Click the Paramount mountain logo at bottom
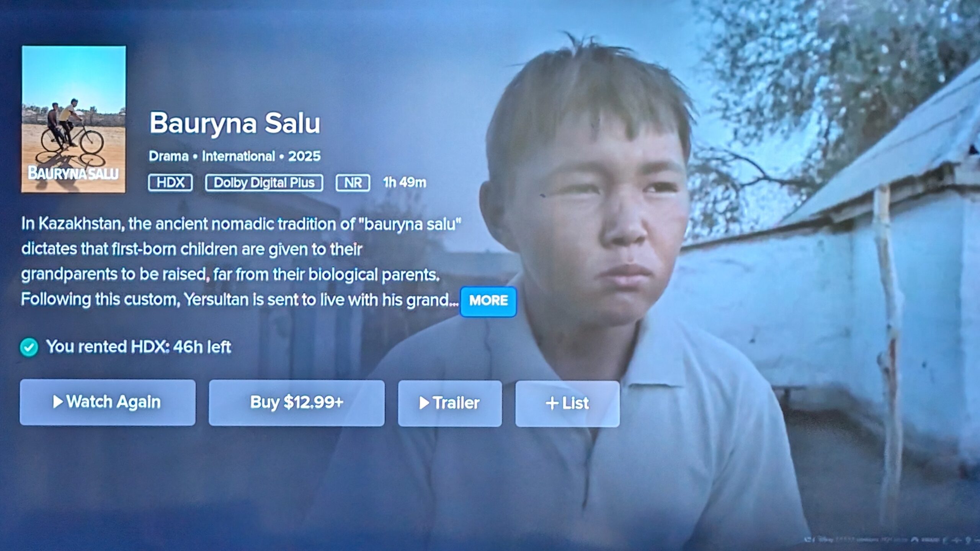The height and width of the screenshot is (551, 980). pos(915,540)
